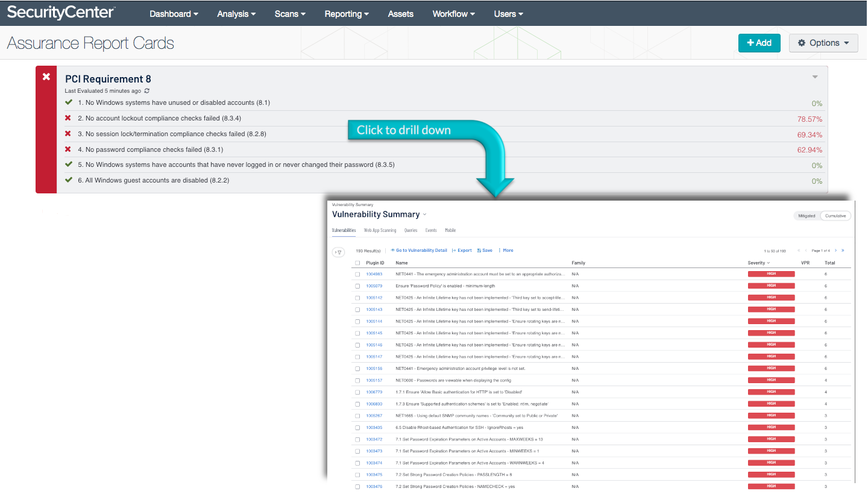This screenshot has width=868, height=494.
Task: Tick the select-all checkbox in table header
Action: coord(357,263)
